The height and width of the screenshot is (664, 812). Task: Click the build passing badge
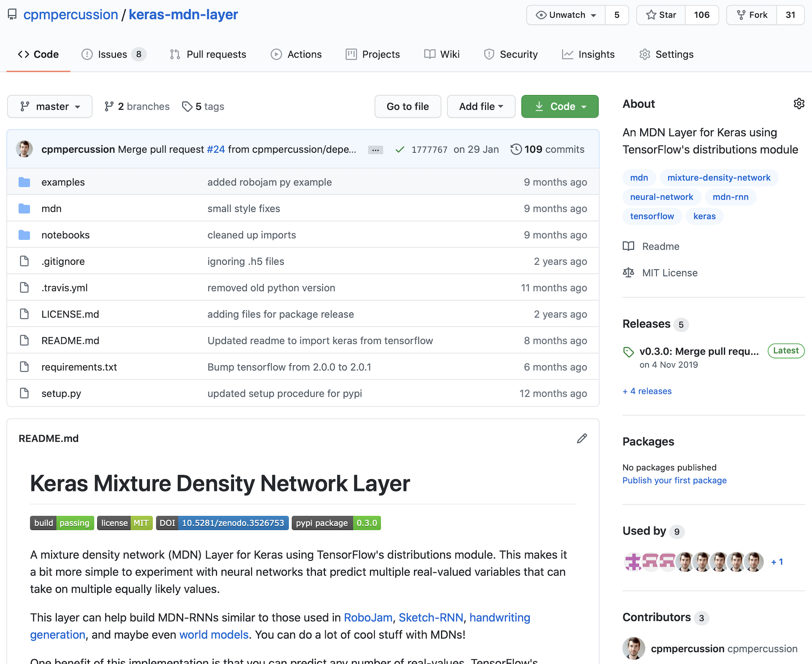(x=62, y=523)
